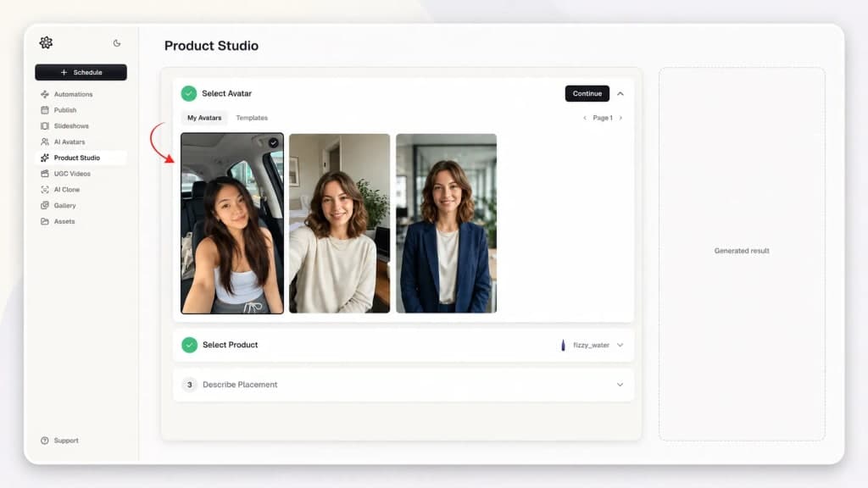The height and width of the screenshot is (488, 868).
Task: Click the Automations icon in sidebar
Action: point(45,94)
